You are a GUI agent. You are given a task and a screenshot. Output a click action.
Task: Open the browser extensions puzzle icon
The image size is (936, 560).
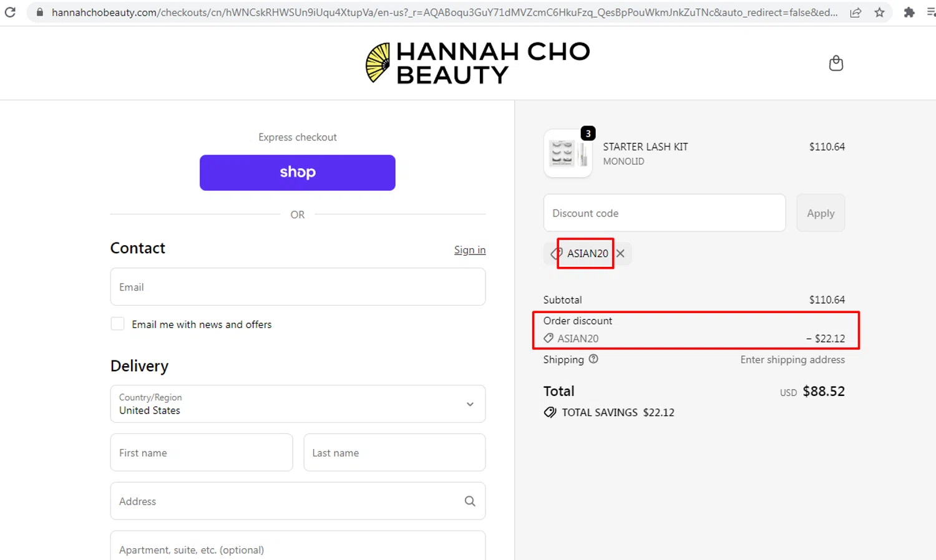pyautogui.click(x=909, y=12)
